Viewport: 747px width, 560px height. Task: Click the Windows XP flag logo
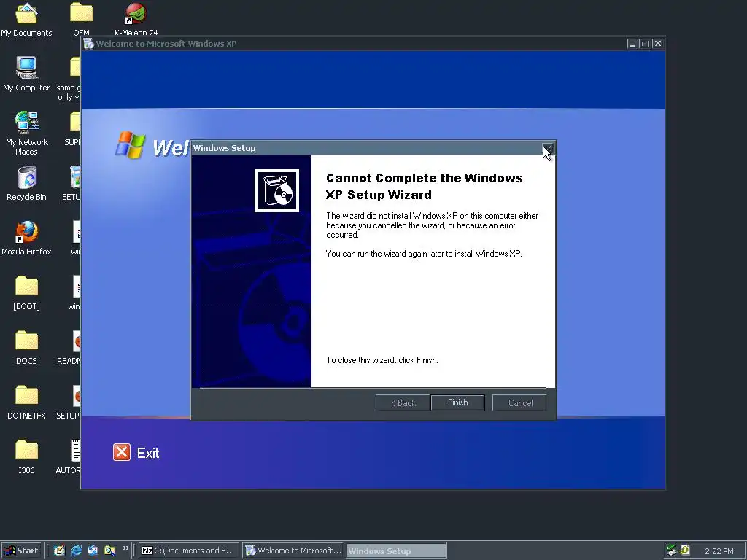[x=130, y=145]
